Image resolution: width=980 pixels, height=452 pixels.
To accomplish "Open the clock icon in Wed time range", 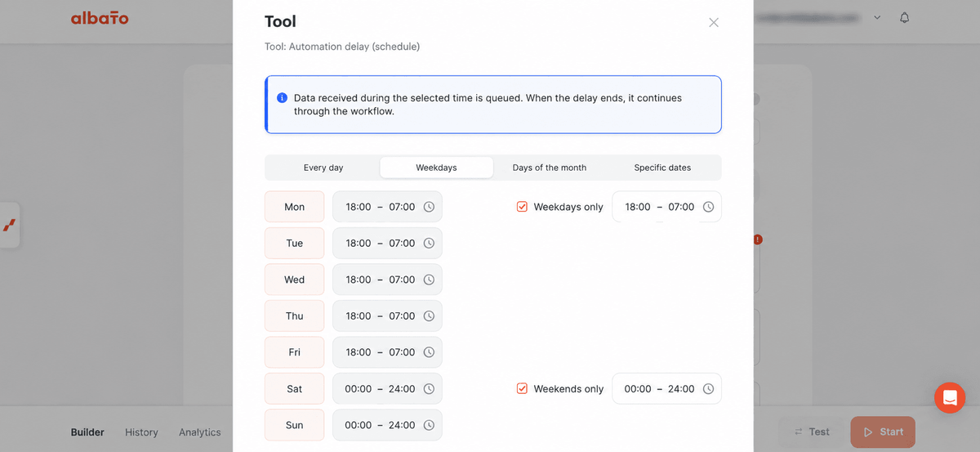I will click(429, 280).
